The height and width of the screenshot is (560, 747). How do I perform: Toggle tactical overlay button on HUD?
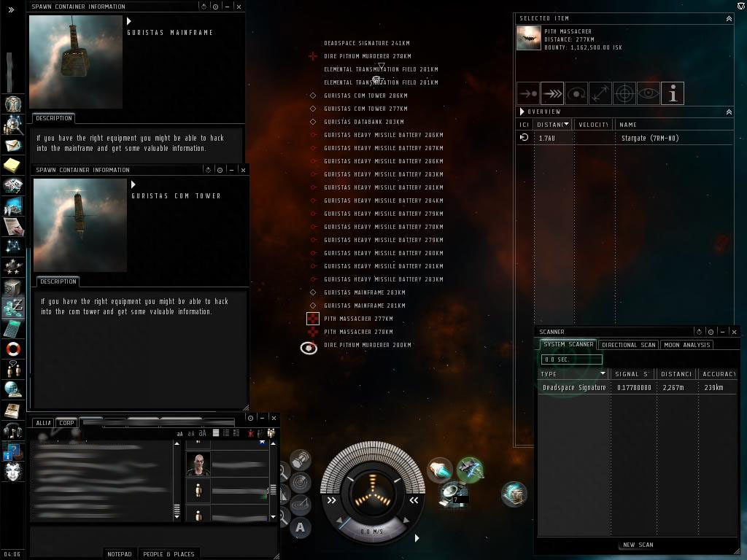pyautogui.click(x=301, y=504)
